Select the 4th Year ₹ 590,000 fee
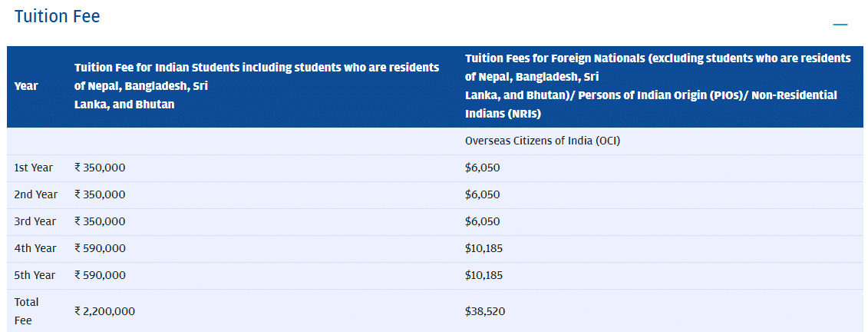This screenshot has height=332, width=868. coord(100,248)
